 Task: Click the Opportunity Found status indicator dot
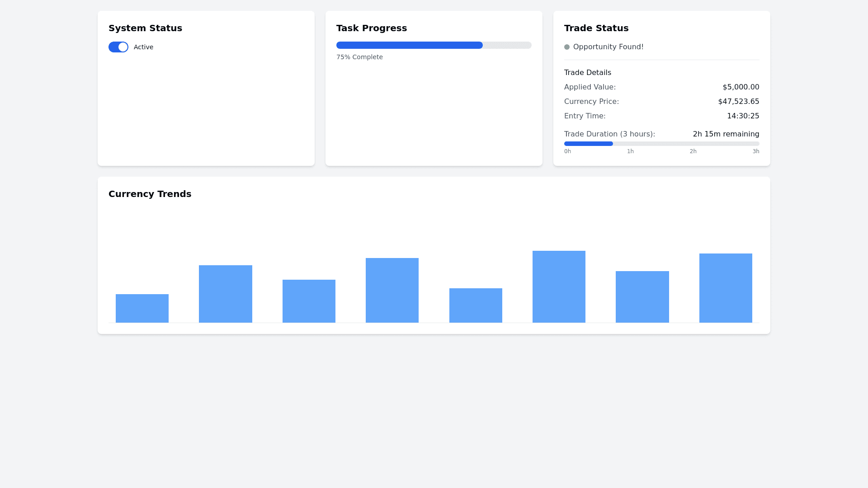567,47
